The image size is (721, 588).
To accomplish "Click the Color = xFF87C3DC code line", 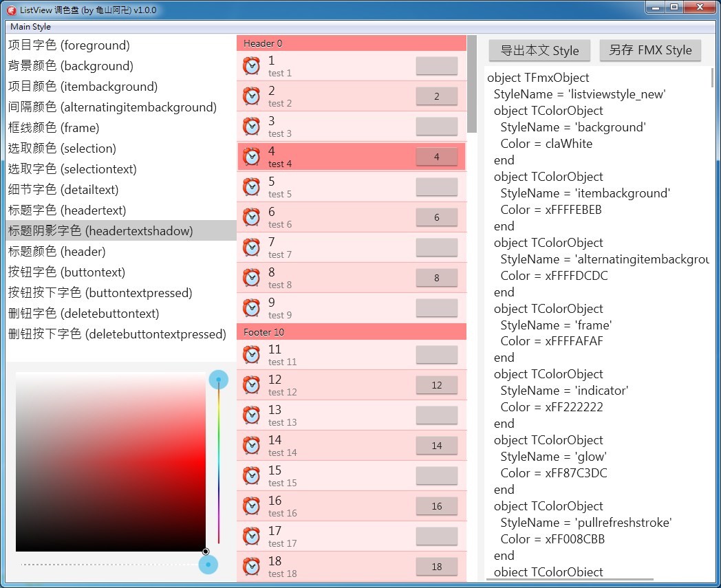I will click(x=554, y=473).
